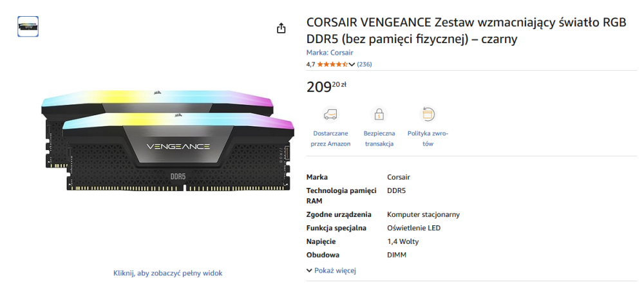The width and height of the screenshot is (644, 287).
Task: Visit the Marka: Corsair brand link
Action: pyautogui.click(x=330, y=52)
